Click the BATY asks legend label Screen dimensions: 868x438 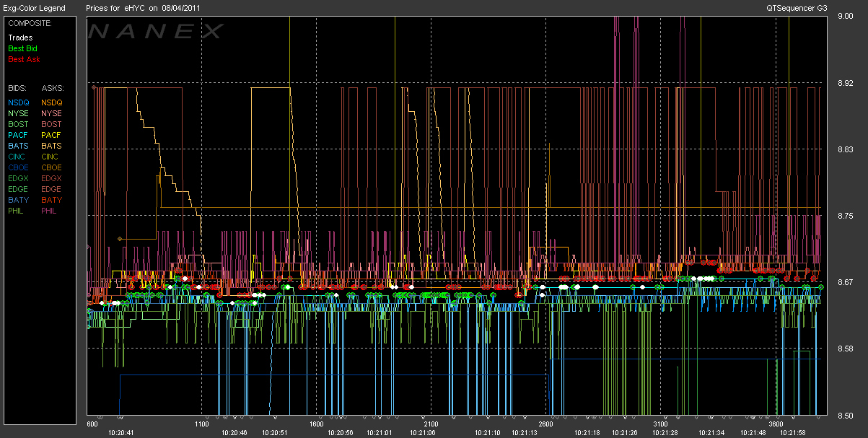point(51,200)
